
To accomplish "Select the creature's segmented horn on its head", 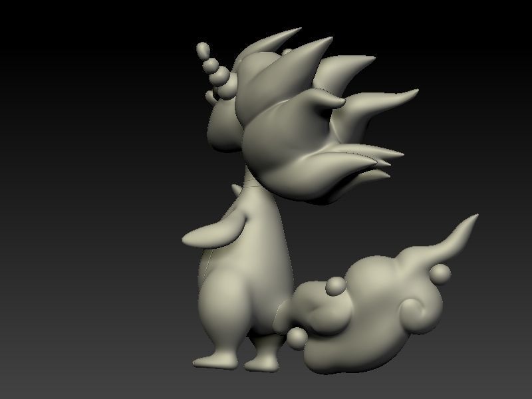I will tap(217, 70).
